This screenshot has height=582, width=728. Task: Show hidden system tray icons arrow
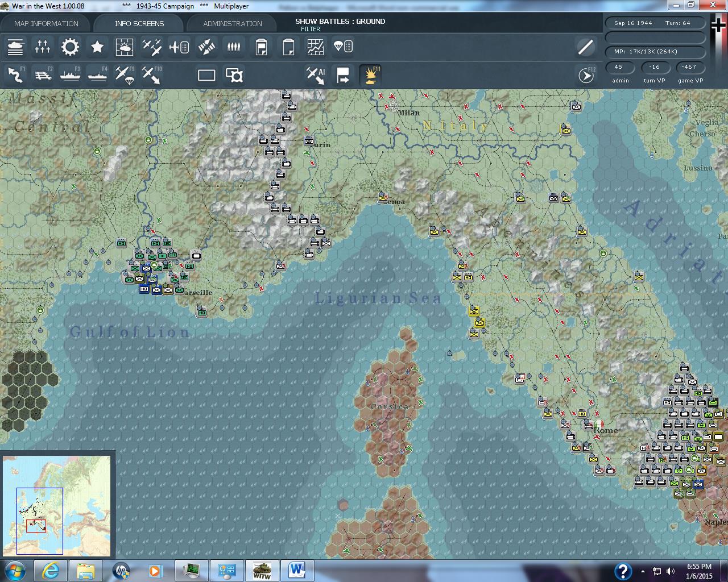point(643,571)
